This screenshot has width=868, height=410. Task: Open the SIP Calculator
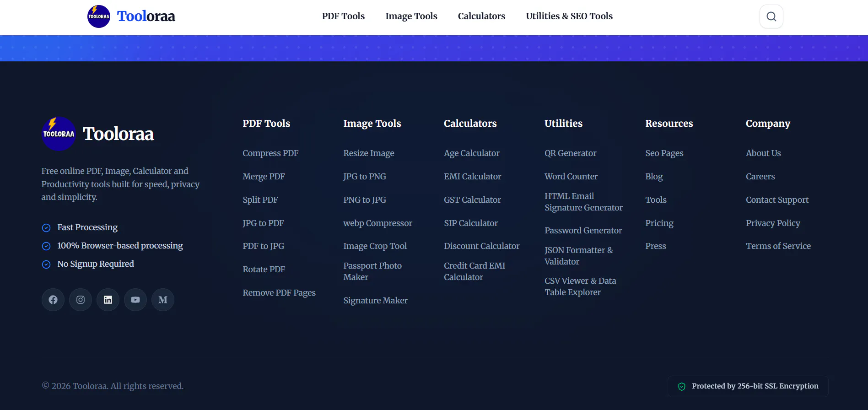pos(471,223)
